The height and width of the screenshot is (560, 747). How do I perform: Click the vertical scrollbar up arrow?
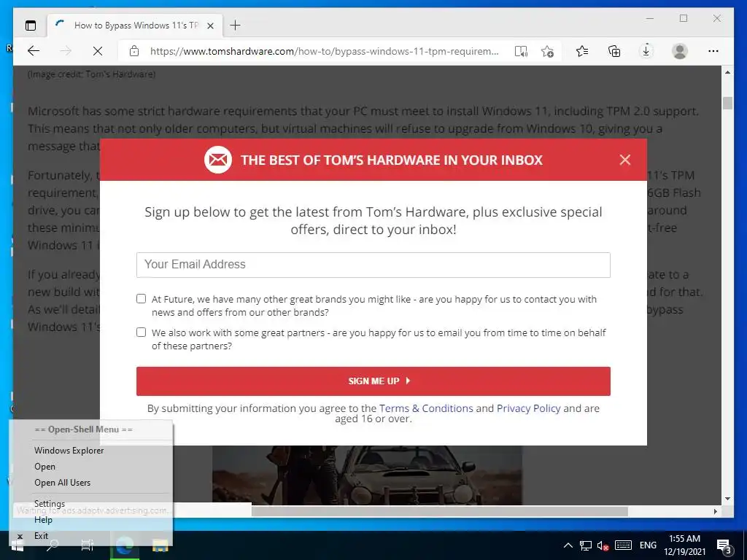pyautogui.click(x=727, y=72)
